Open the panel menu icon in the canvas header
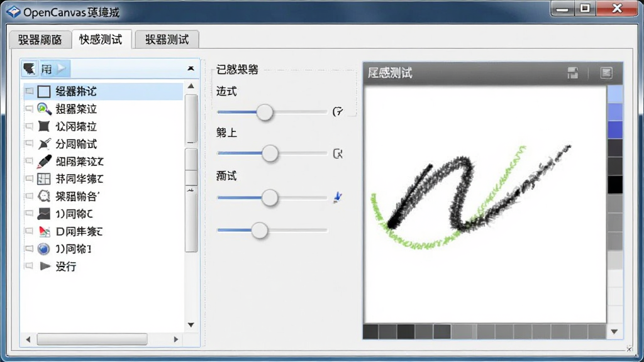The width and height of the screenshot is (644, 362). tap(606, 73)
